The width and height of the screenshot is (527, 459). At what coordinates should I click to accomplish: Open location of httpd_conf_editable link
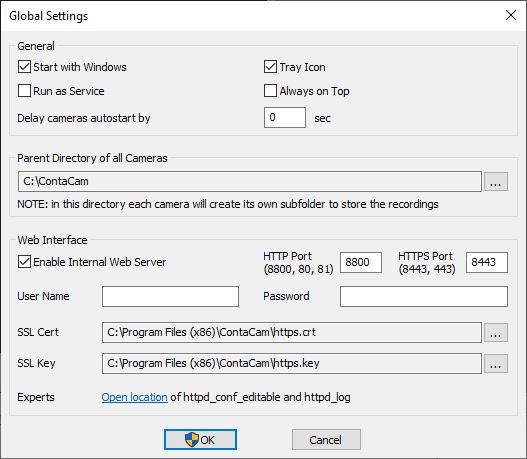pyautogui.click(x=134, y=397)
